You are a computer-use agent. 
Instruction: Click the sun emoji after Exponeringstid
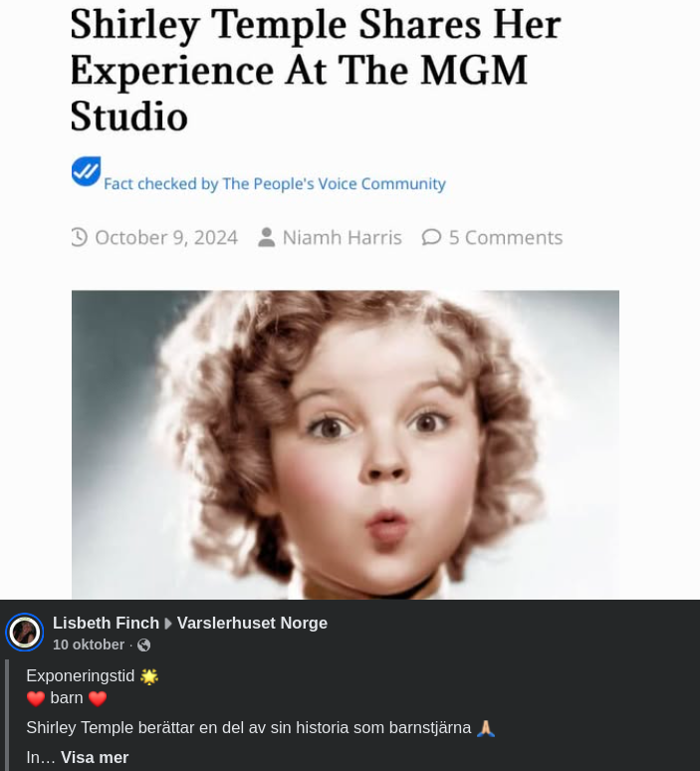(149, 676)
